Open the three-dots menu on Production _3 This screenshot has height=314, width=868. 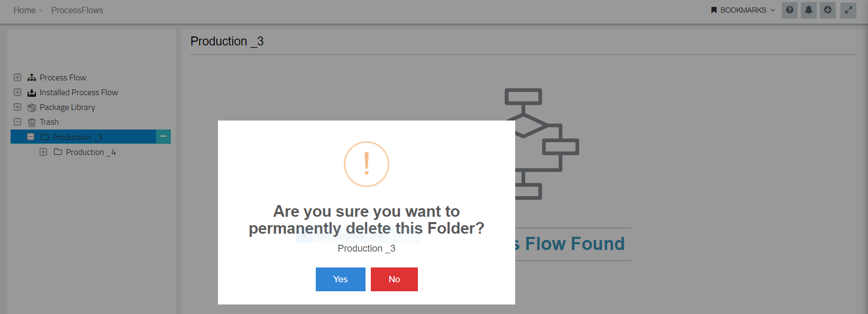[163, 137]
